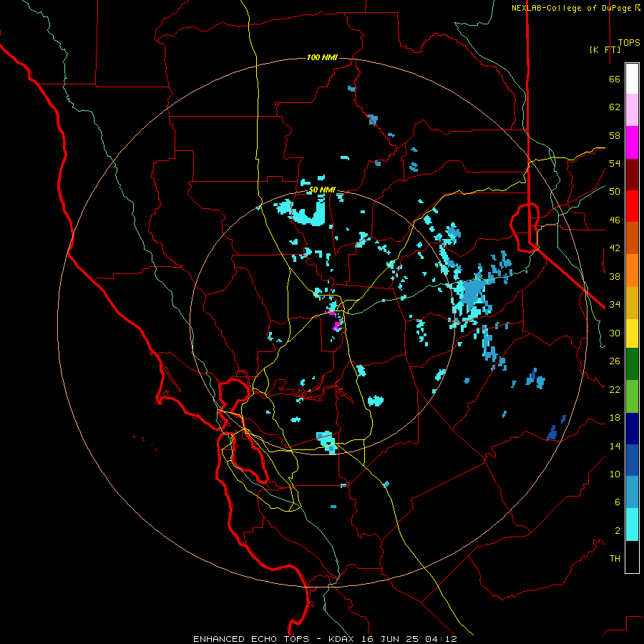The width and height of the screenshot is (644, 644).
Task: Click the navy swatch between 18 and 14
Action: tap(632, 429)
